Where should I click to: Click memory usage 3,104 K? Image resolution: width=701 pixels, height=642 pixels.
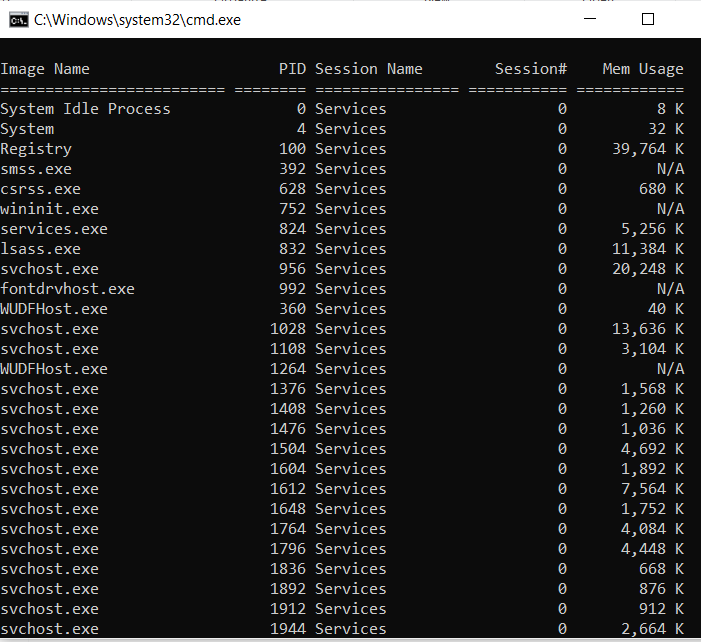click(652, 349)
